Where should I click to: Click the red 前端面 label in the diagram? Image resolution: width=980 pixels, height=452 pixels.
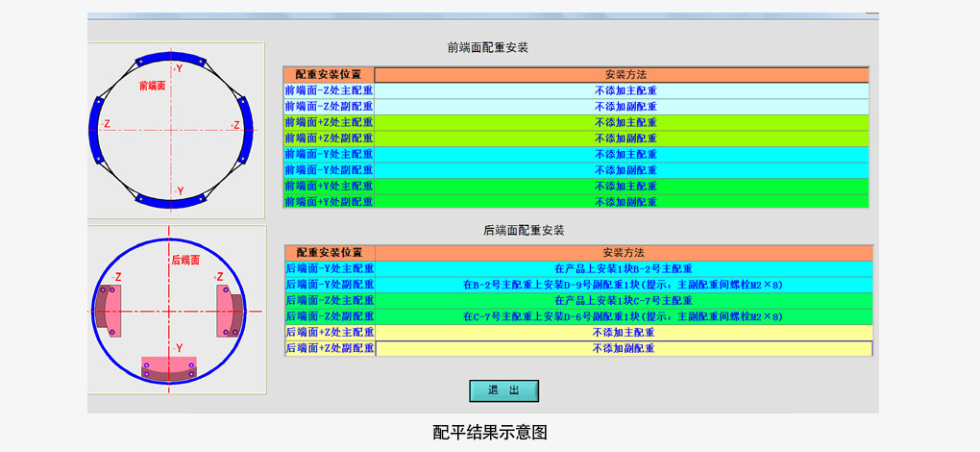pyautogui.click(x=153, y=86)
